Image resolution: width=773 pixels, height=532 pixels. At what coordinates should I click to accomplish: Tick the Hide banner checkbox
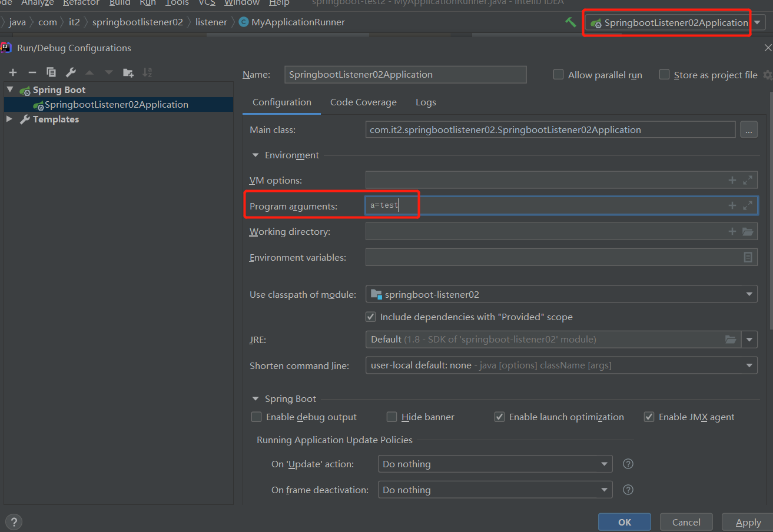pos(392,417)
